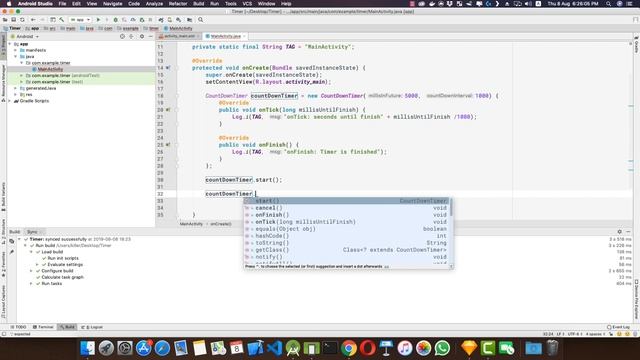
Task: Click the Make Project hammer icon
Action: click(x=62, y=20)
